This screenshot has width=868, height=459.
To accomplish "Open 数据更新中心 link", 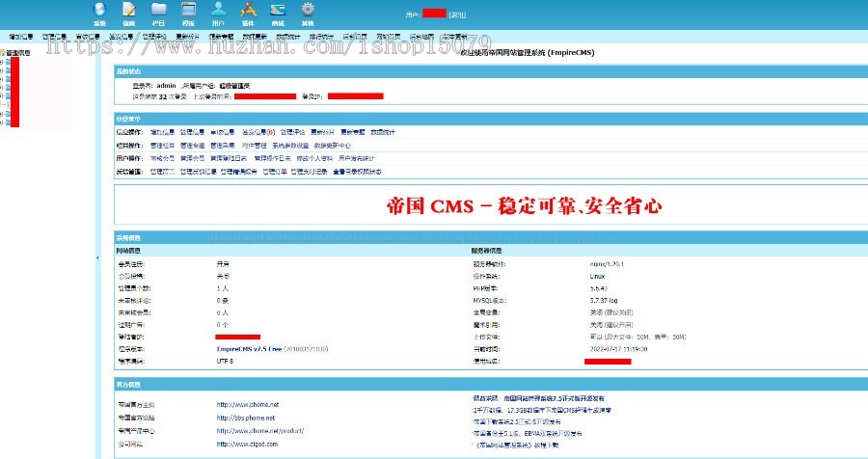I will [x=332, y=146].
